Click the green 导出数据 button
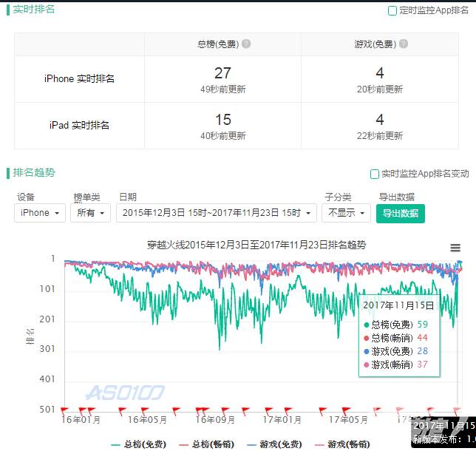 click(x=401, y=214)
